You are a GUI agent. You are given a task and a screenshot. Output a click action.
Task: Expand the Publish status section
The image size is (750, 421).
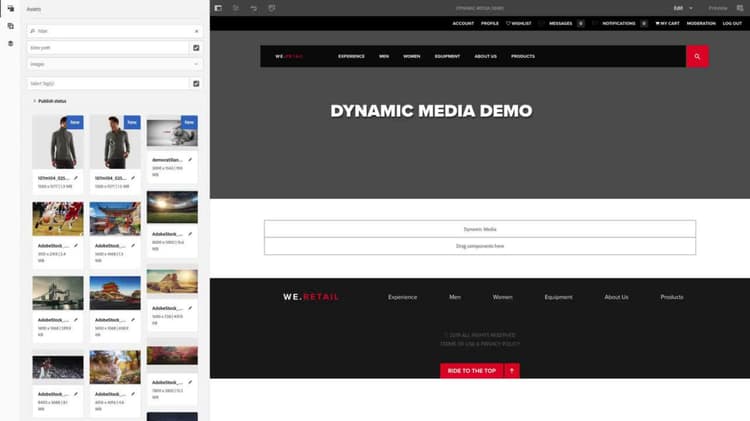49,101
